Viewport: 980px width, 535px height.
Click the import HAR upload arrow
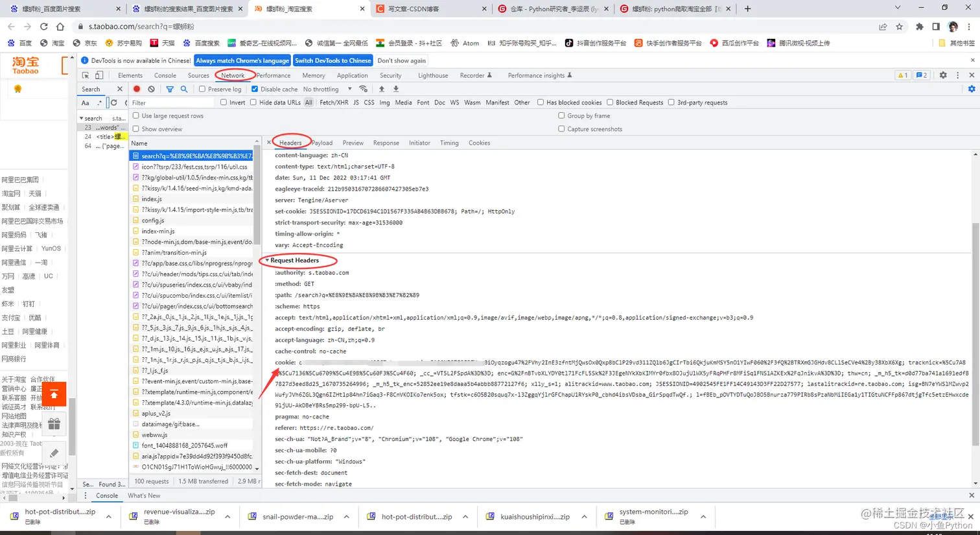[x=382, y=89]
